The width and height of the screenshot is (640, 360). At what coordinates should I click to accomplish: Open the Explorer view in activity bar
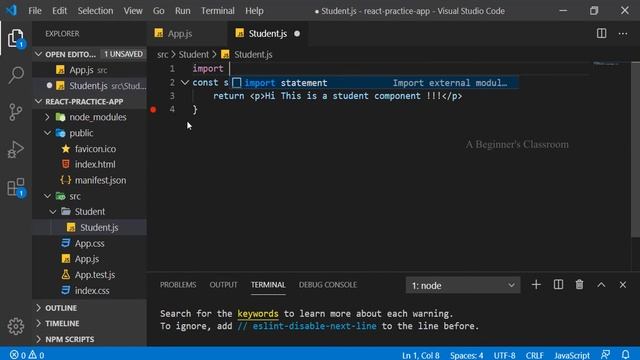point(16,39)
